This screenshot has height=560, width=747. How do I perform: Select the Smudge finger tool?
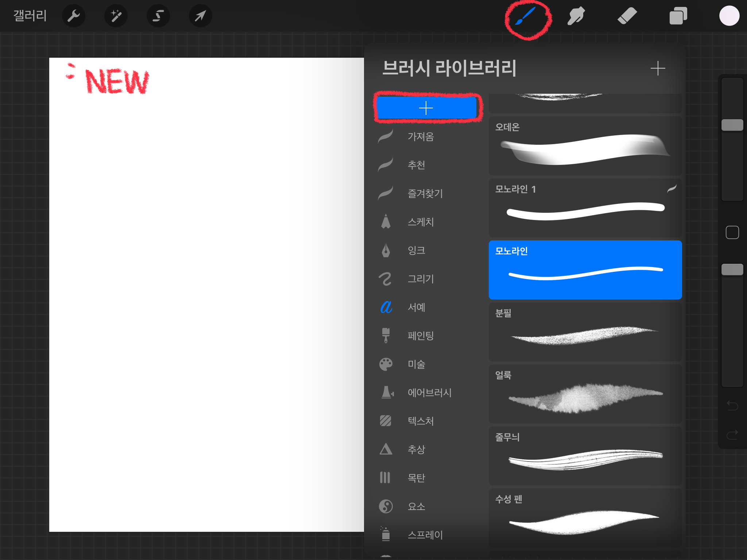coord(576,16)
